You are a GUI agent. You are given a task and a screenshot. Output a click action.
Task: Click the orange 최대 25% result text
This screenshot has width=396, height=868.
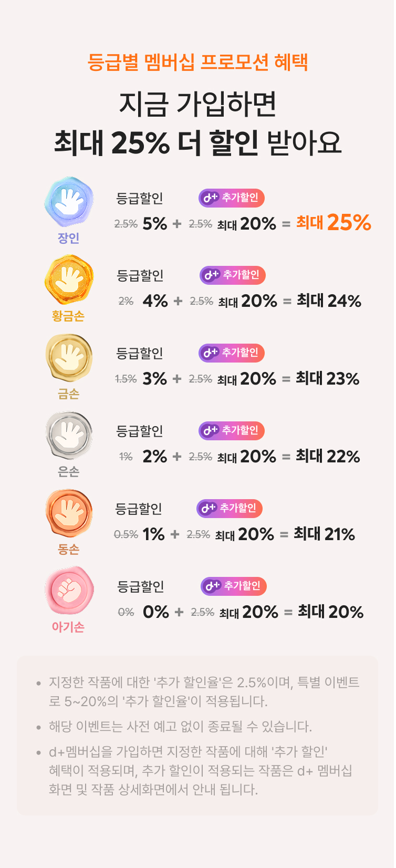(x=334, y=223)
